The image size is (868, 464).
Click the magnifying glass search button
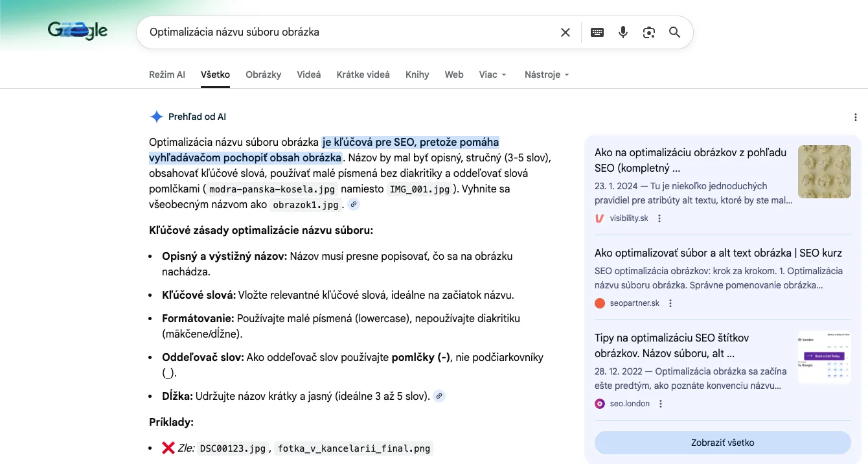(x=674, y=32)
